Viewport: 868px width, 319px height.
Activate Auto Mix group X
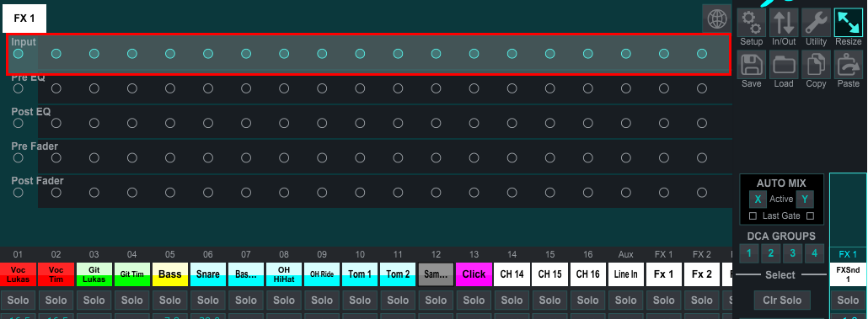pos(758,199)
